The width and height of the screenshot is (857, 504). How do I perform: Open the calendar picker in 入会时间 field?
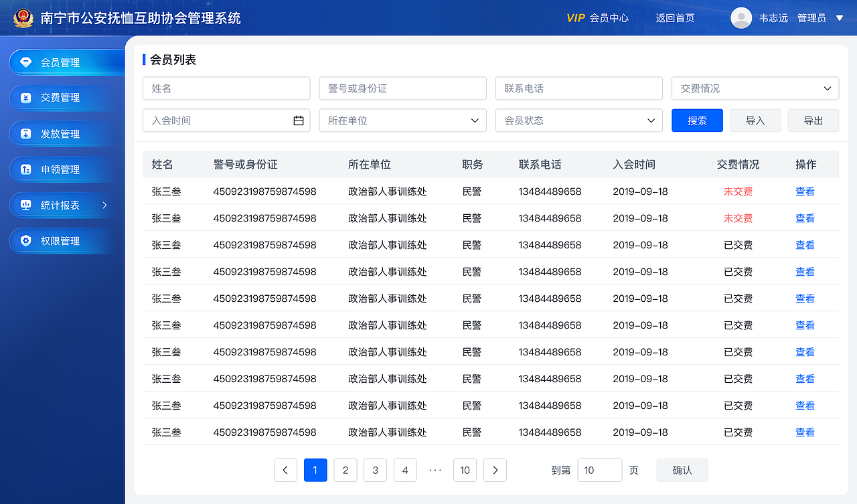(x=299, y=120)
